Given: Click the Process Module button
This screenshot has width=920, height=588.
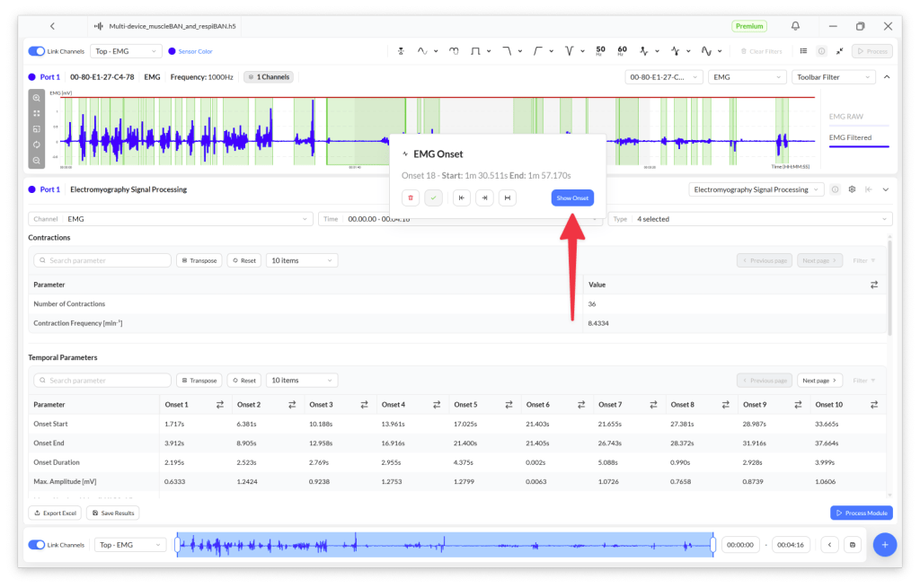Looking at the screenshot, I should [862, 513].
